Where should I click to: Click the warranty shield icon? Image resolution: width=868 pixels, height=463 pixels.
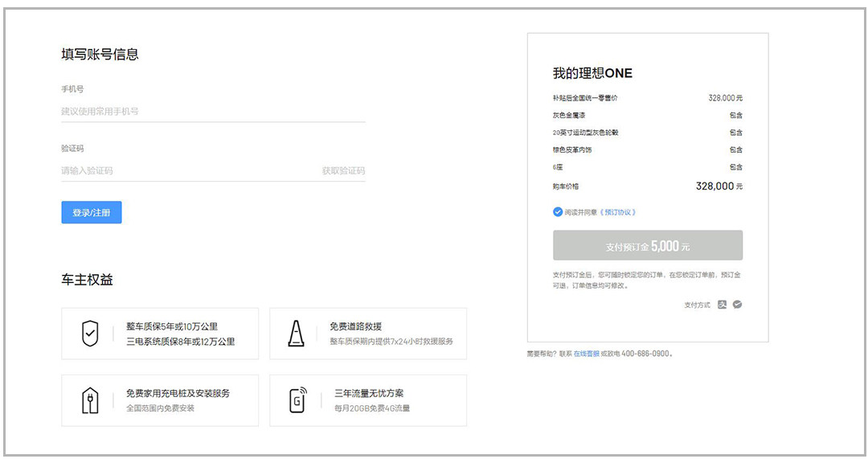tap(90, 334)
